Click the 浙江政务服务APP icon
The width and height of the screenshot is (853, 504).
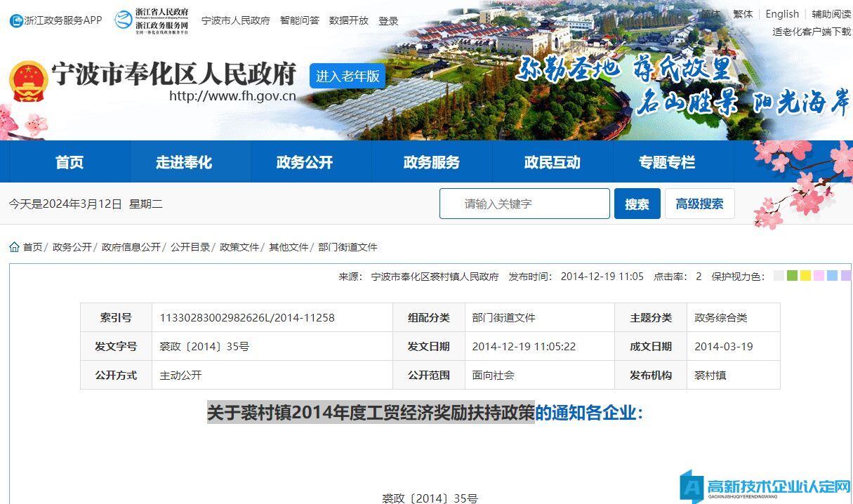[16, 21]
